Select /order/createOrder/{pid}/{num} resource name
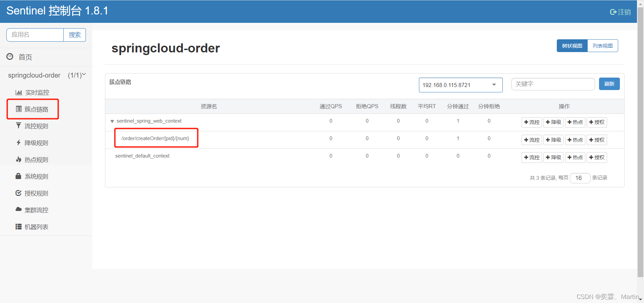This screenshot has width=644, height=303. point(155,138)
